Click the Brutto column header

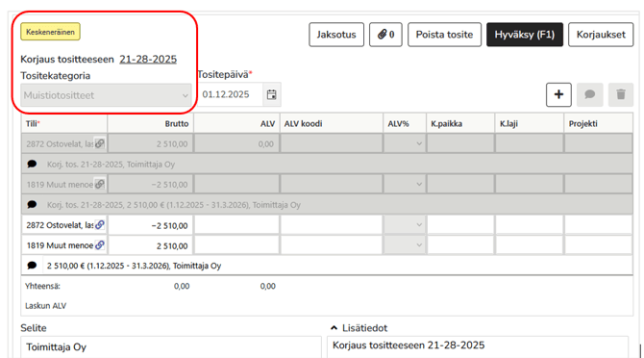(150, 124)
